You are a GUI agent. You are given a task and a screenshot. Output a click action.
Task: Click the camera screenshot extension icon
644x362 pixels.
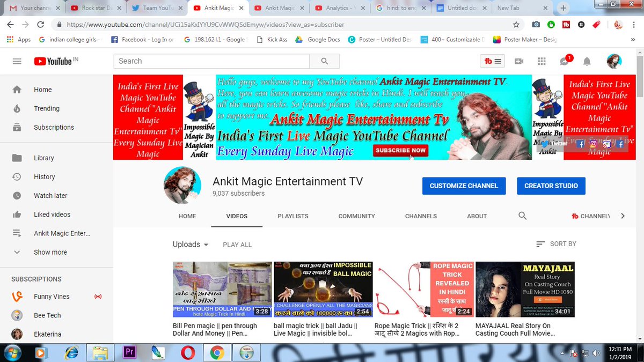coord(536,25)
